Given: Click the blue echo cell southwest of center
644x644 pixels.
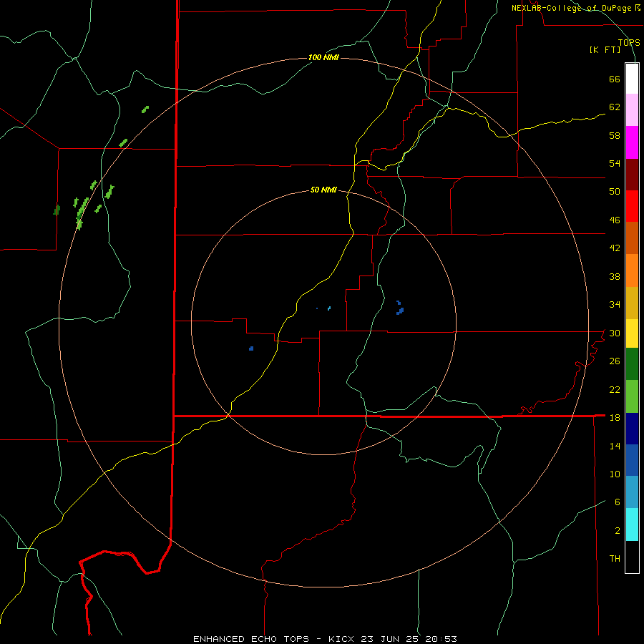Looking at the screenshot, I should click(x=251, y=348).
